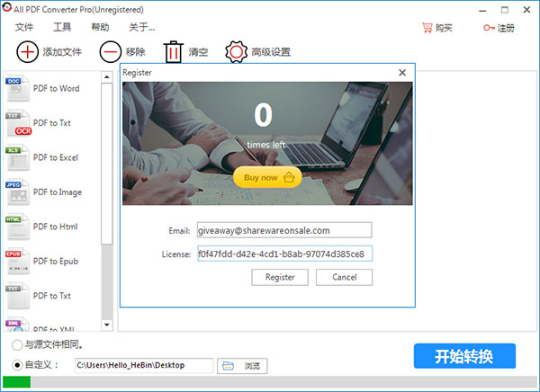Click the key register icon in top bar
540x392 pixels.
pos(489,28)
